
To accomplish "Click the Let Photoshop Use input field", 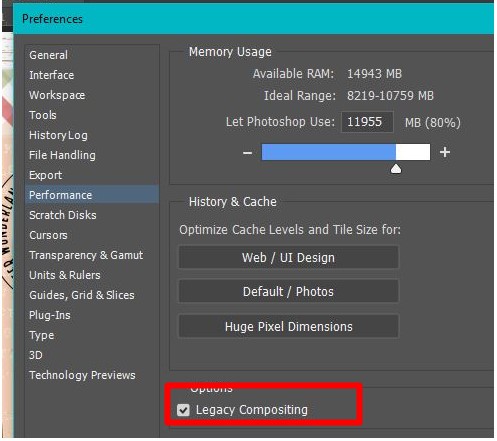I will pyautogui.click(x=367, y=122).
